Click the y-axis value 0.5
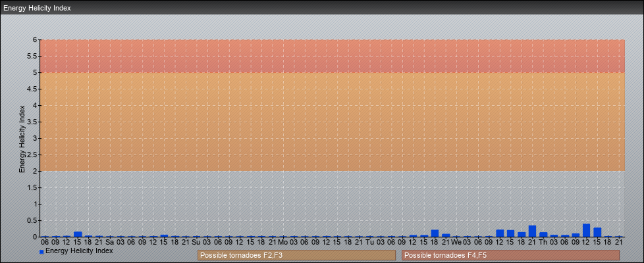Image resolution: width=644 pixels, height=263 pixels. click(x=33, y=220)
